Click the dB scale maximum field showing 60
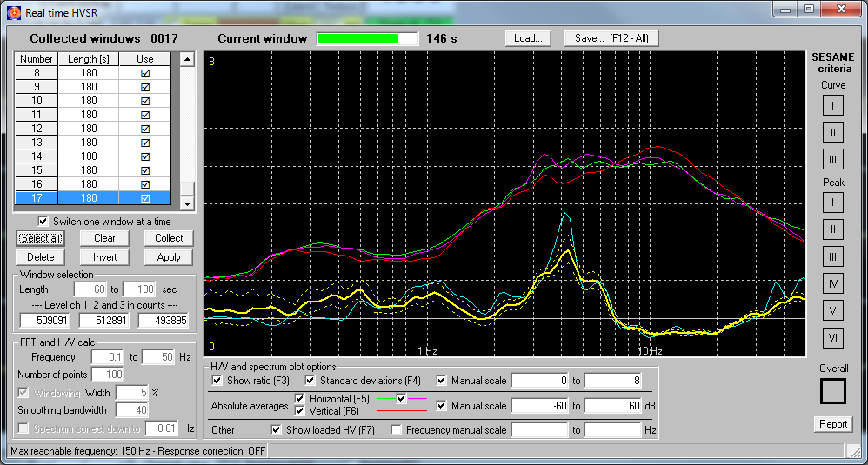 point(613,406)
